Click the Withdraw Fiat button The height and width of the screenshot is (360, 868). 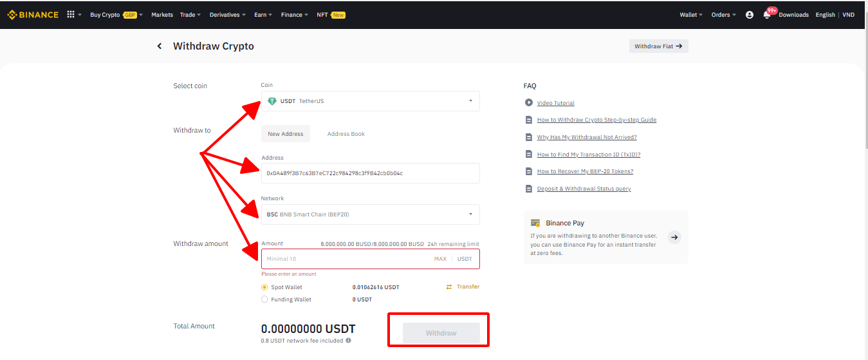pyautogui.click(x=658, y=46)
